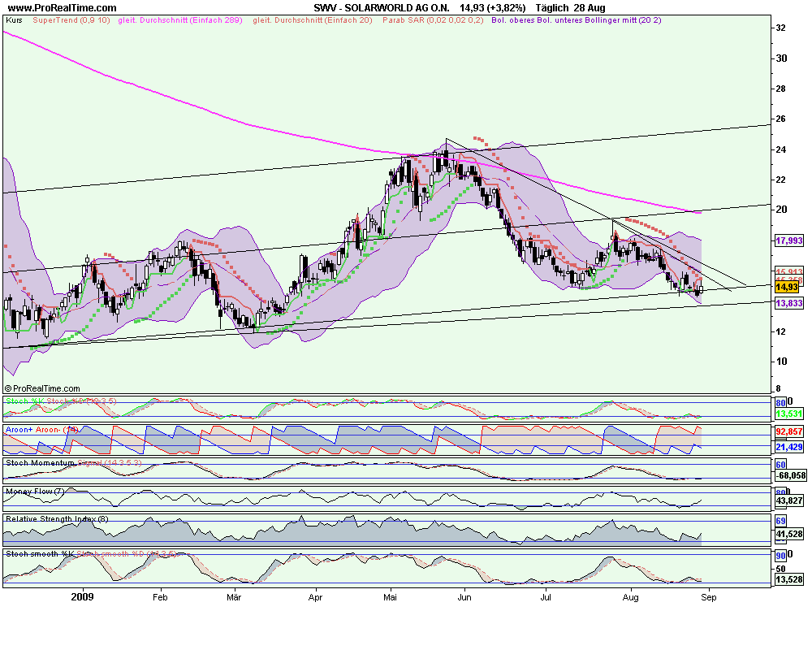Click the Aug label on time axis

(630, 598)
